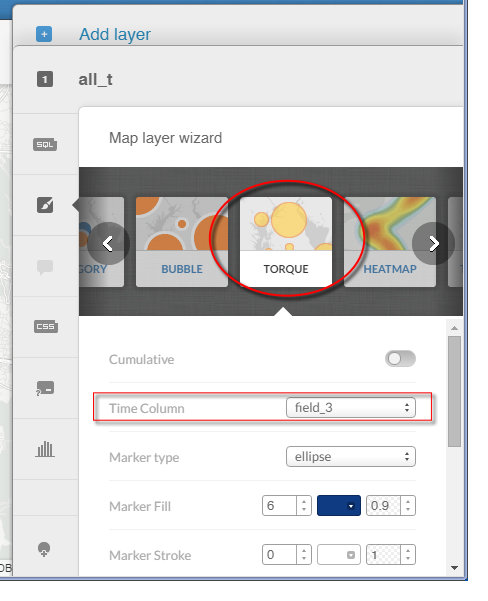Click the Marker Stroke label
Image resolution: width=488 pixels, height=601 pixels.
tap(150, 555)
